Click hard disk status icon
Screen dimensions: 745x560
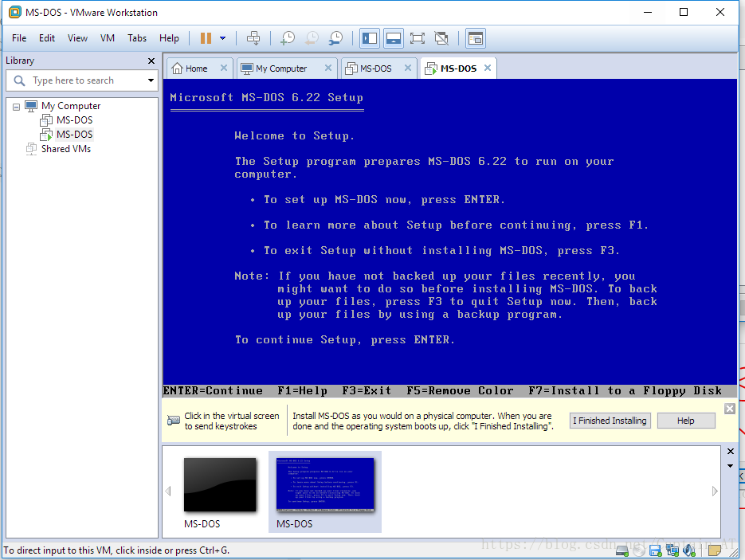pos(622,550)
